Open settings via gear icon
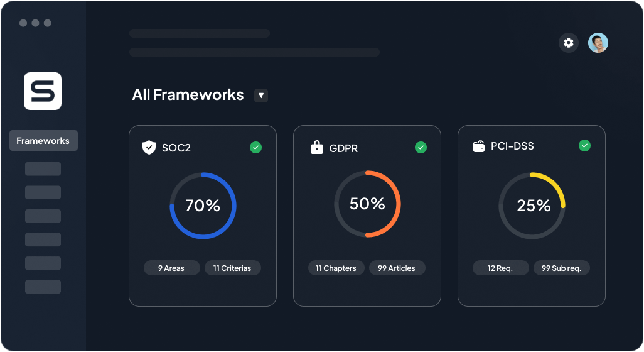The image size is (644, 352). (569, 43)
